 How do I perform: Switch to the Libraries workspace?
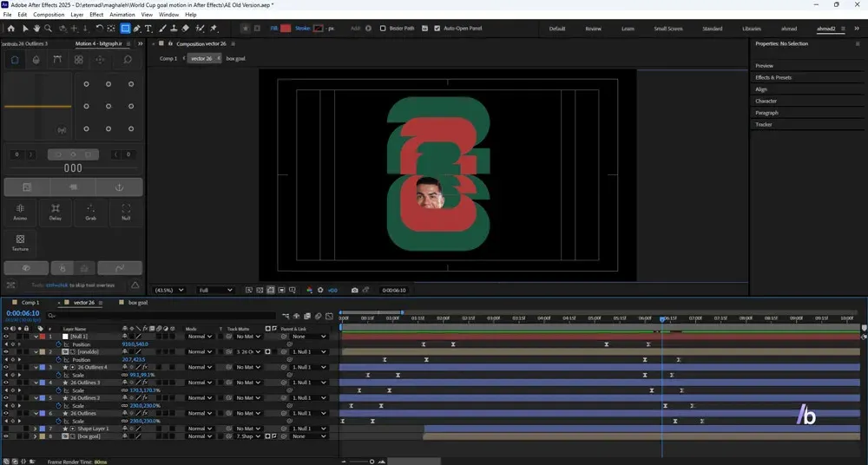pyautogui.click(x=751, y=29)
